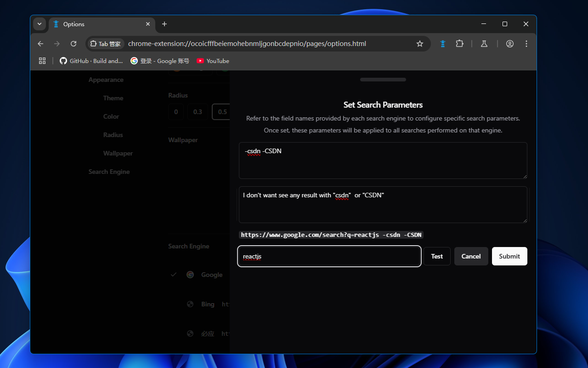Click the description text area about csdn

(383, 205)
